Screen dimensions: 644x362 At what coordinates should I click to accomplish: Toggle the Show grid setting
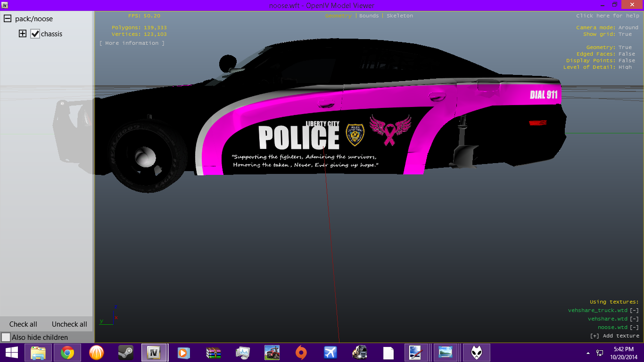click(x=625, y=34)
